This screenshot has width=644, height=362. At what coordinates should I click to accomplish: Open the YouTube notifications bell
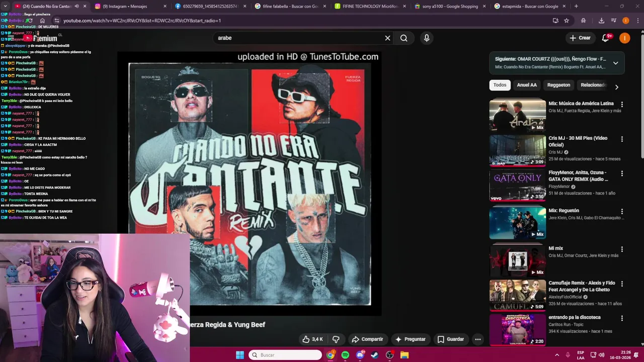click(606, 38)
